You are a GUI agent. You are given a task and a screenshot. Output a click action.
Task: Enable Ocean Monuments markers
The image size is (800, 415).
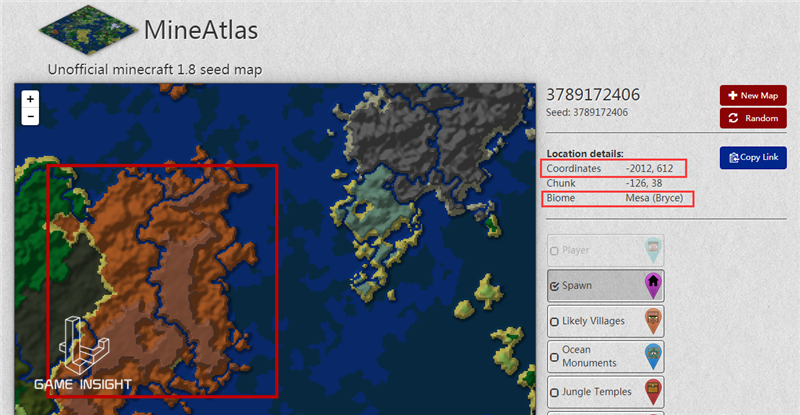(555, 357)
